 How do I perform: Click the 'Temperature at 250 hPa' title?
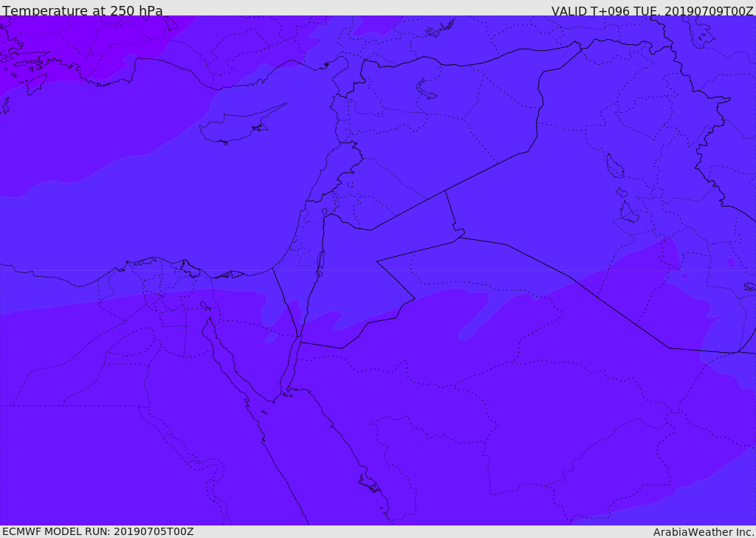point(83,10)
